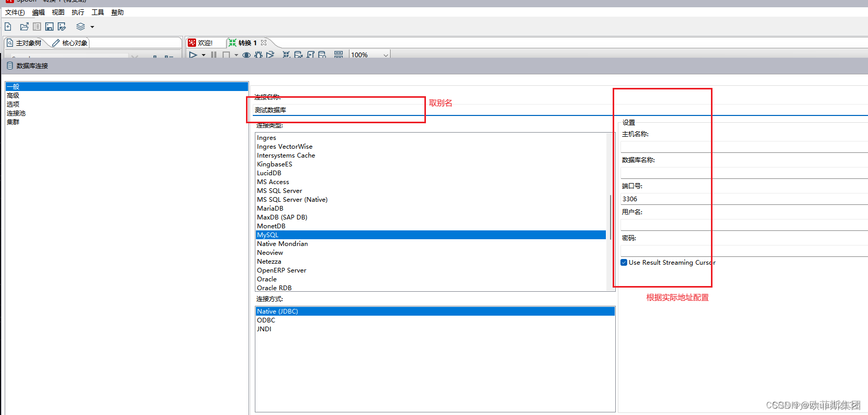Select Native Mondrian connection type

[x=282, y=244]
